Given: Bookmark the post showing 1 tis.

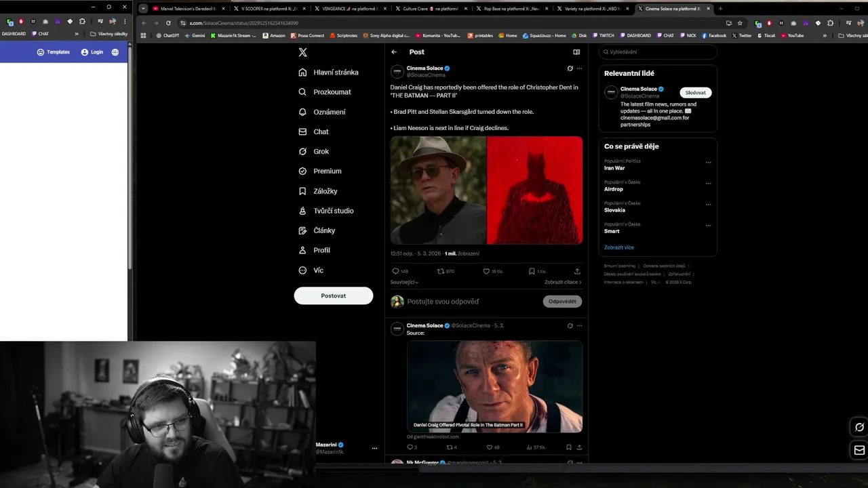Looking at the screenshot, I should point(537,271).
